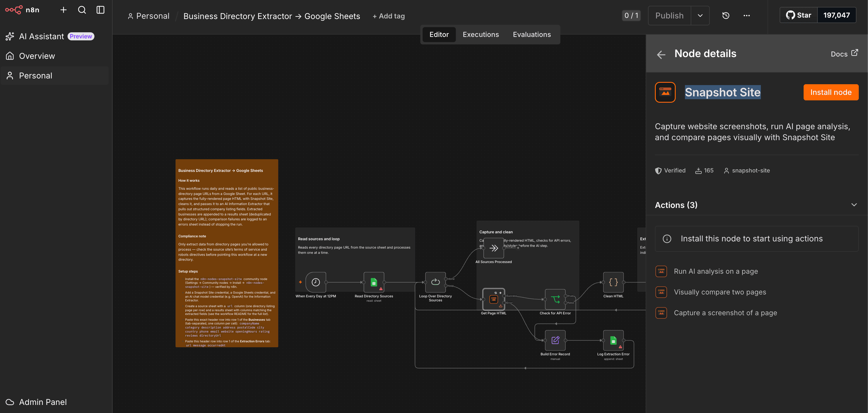The height and width of the screenshot is (413, 868).
Task: Click Install this node info message
Action: point(756,239)
